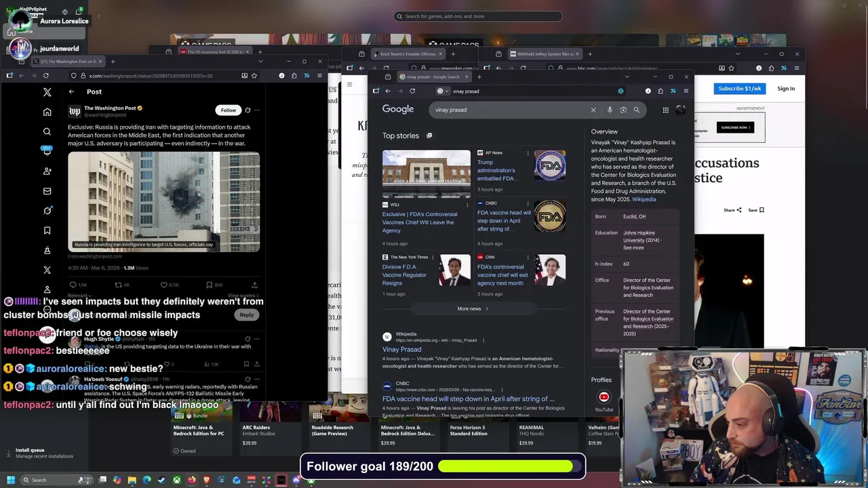Viewport: 868px width, 488px height.
Task: Click the X logo atop the sidebar
Action: 47,92
